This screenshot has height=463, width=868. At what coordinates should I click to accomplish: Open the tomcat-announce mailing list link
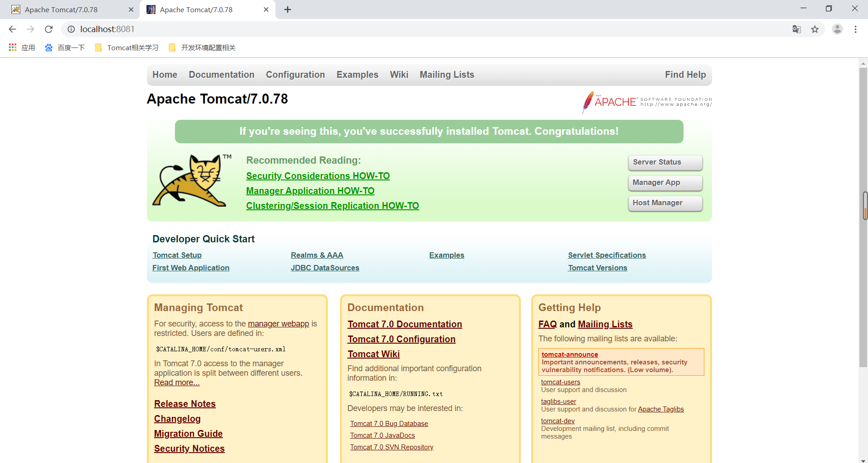point(570,354)
